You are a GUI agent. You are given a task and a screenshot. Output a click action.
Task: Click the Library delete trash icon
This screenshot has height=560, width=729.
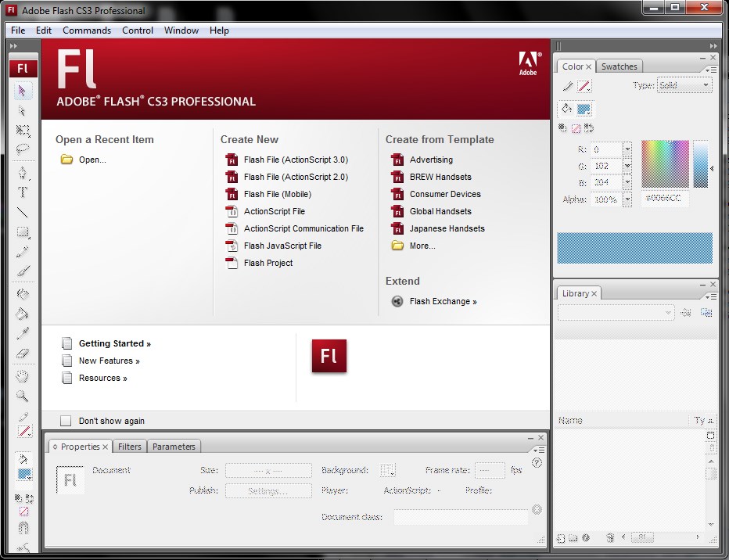click(610, 537)
